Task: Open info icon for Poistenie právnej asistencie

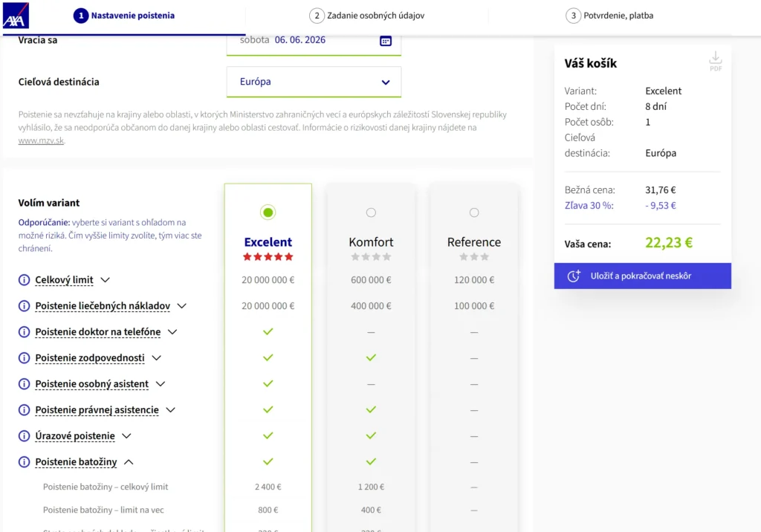Action: (24, 409)
